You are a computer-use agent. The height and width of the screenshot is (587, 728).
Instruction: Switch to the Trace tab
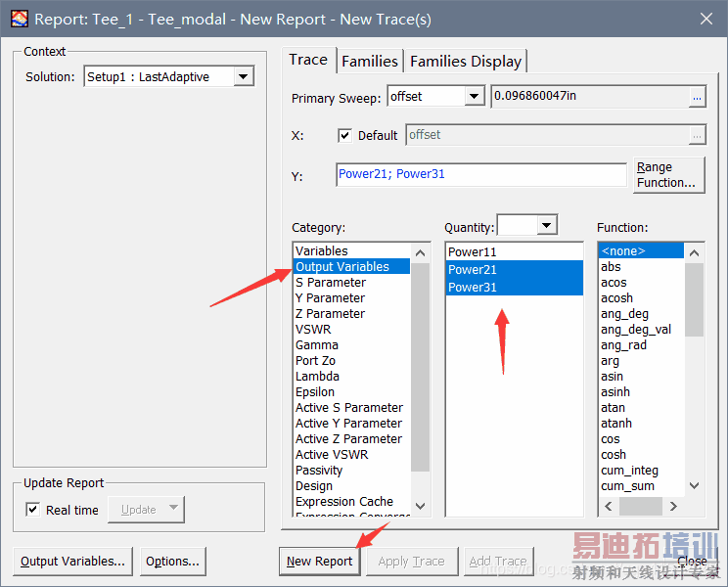[308, 60]
